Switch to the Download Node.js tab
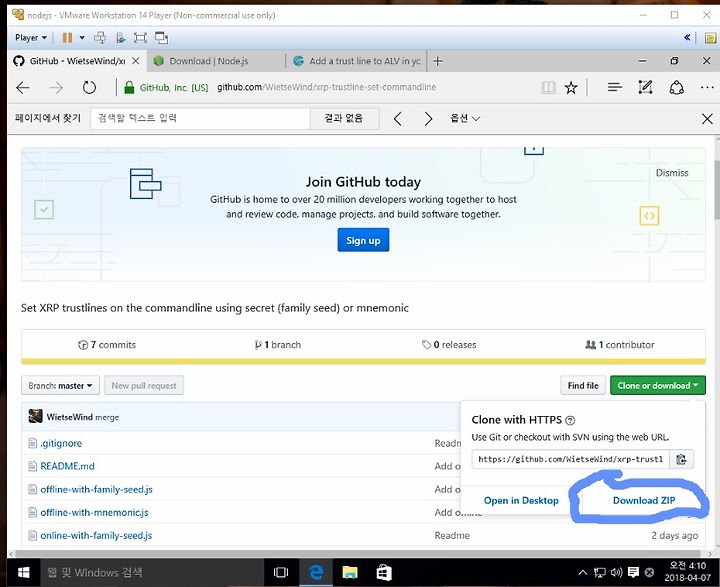The width and height of the screenshot is (720, 587). pyautogui.click(x=216, y=61)
